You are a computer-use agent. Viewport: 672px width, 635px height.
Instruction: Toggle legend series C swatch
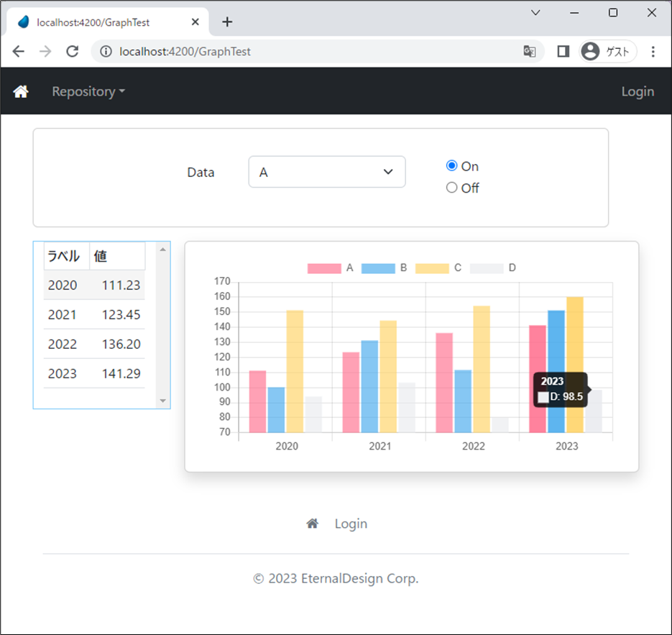432,268
